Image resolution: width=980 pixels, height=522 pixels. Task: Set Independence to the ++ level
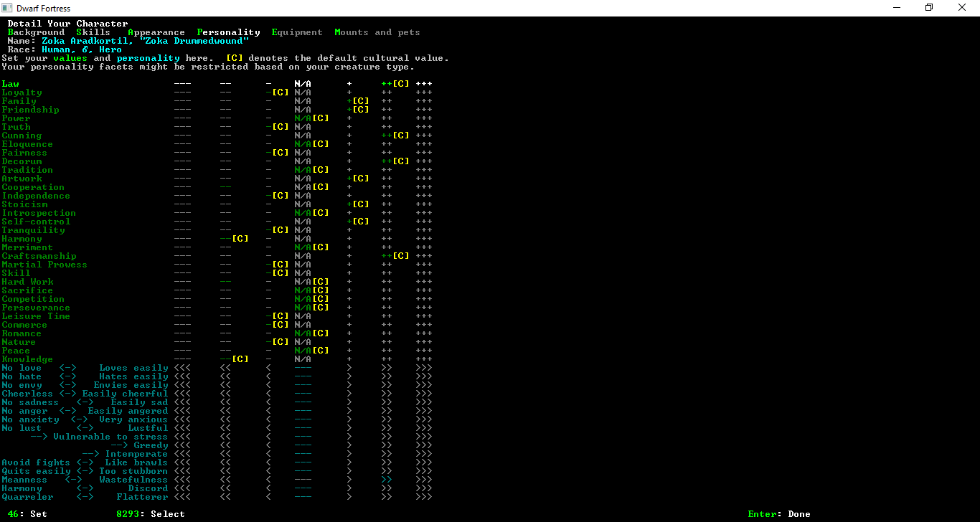[386, 196]
